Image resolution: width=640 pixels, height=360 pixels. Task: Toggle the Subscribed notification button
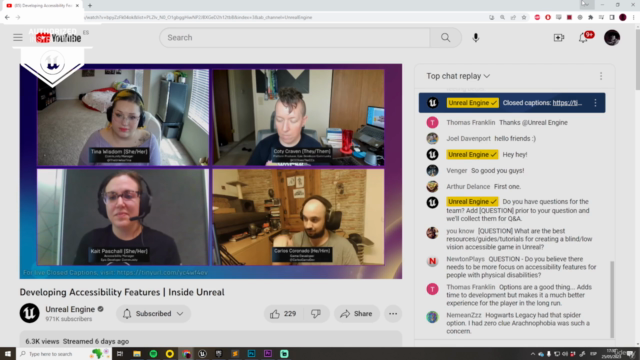click(x=153, y=313)
